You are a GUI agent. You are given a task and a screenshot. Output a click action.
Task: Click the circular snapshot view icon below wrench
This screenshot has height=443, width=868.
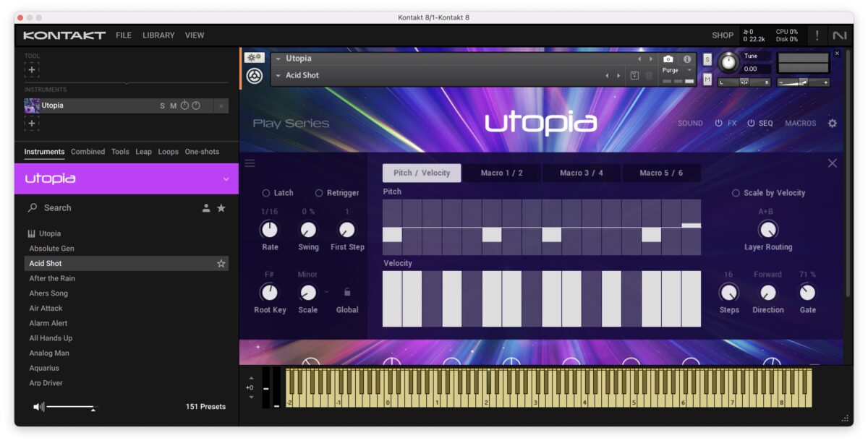tap(255, 75)
